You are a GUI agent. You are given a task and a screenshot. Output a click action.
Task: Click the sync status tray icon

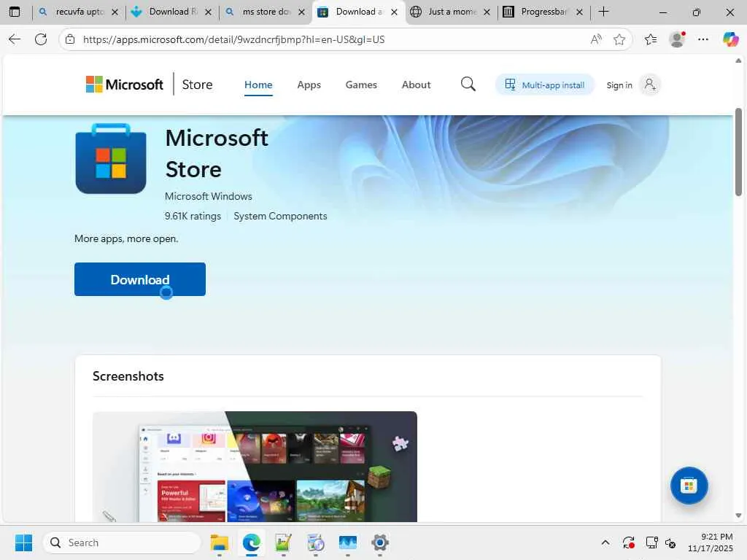pos(628,542)
